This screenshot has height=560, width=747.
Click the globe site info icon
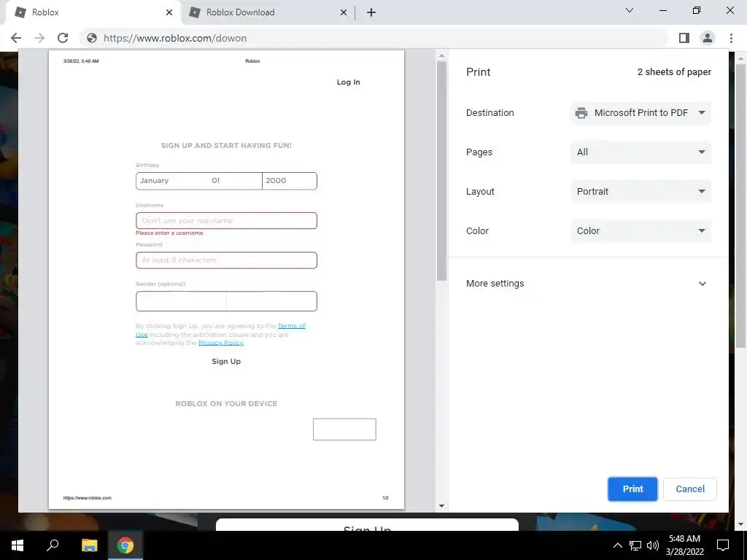coord(92,38)
